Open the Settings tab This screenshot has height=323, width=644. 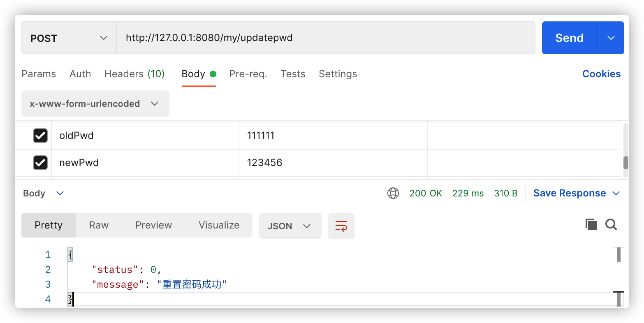338,74
